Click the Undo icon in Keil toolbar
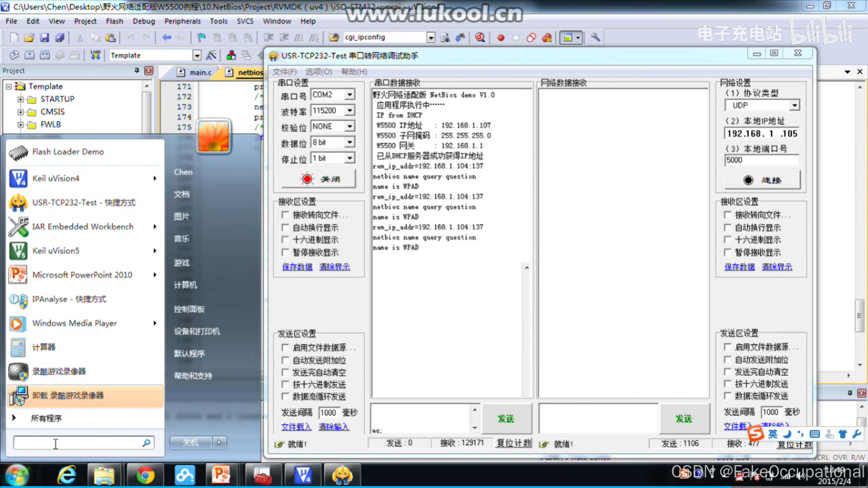Image resolution: width=868 pixels, height=488 pixels. tap(132, 37)
